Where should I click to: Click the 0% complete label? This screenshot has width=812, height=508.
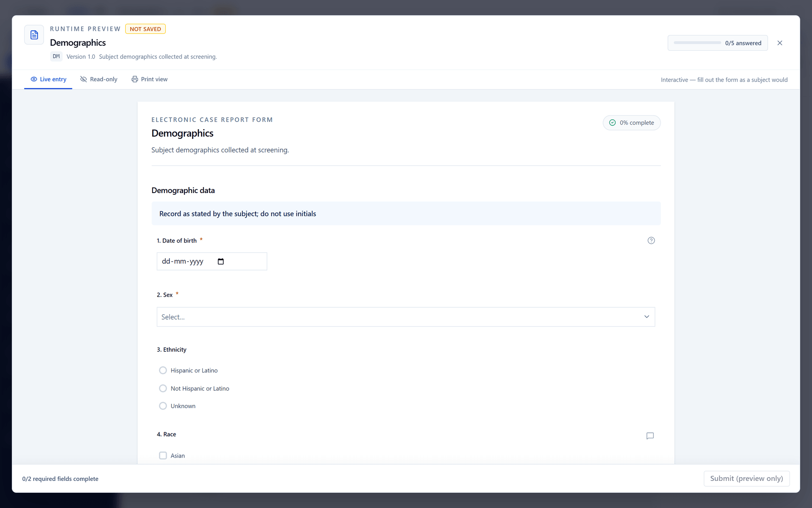637,123
